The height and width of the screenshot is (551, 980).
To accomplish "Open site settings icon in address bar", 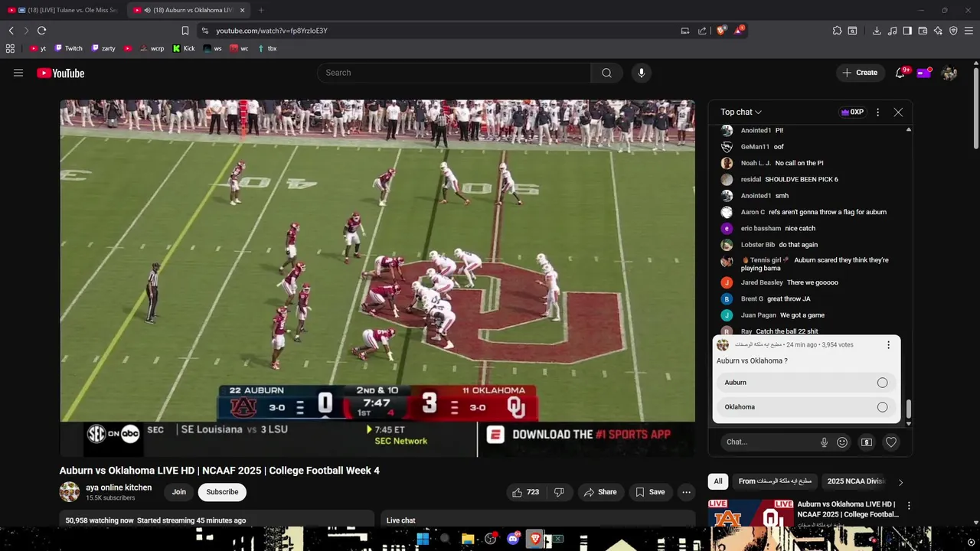I will [205, 31].
